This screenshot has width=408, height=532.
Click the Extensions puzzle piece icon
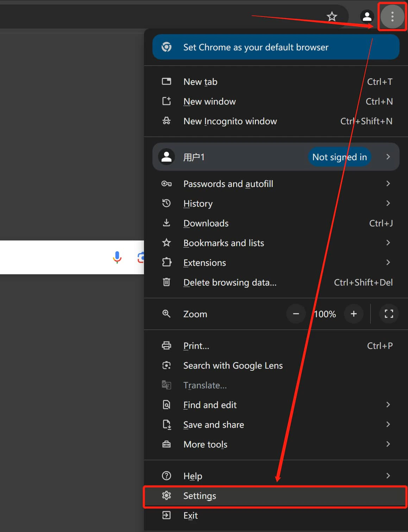pyautogui.click(x=167, y=262)
